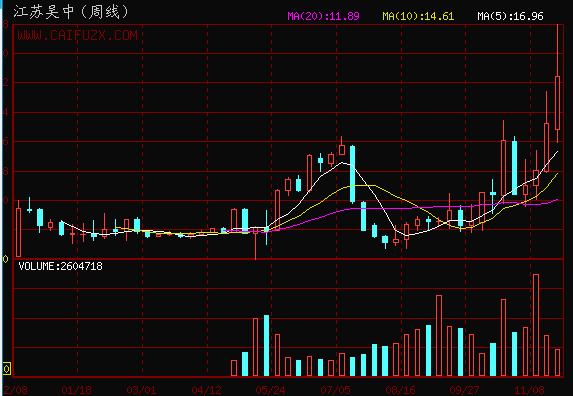
Task: Click the last red candlestick at right edge
Action: click(x=557, y=103)
